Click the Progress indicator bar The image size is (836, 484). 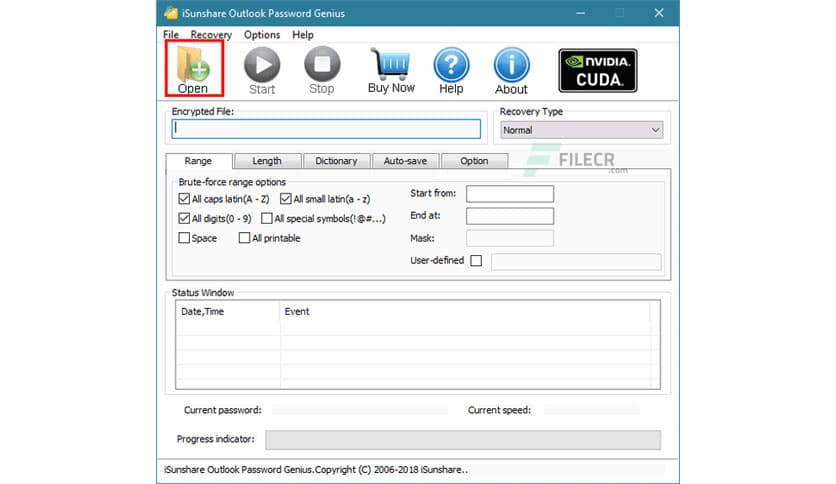463,440
